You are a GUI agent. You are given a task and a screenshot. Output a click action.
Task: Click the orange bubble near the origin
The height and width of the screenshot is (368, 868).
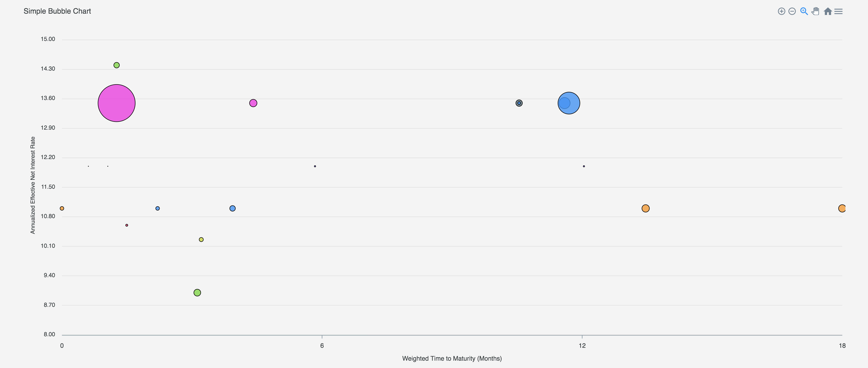(x=62, y=208)
